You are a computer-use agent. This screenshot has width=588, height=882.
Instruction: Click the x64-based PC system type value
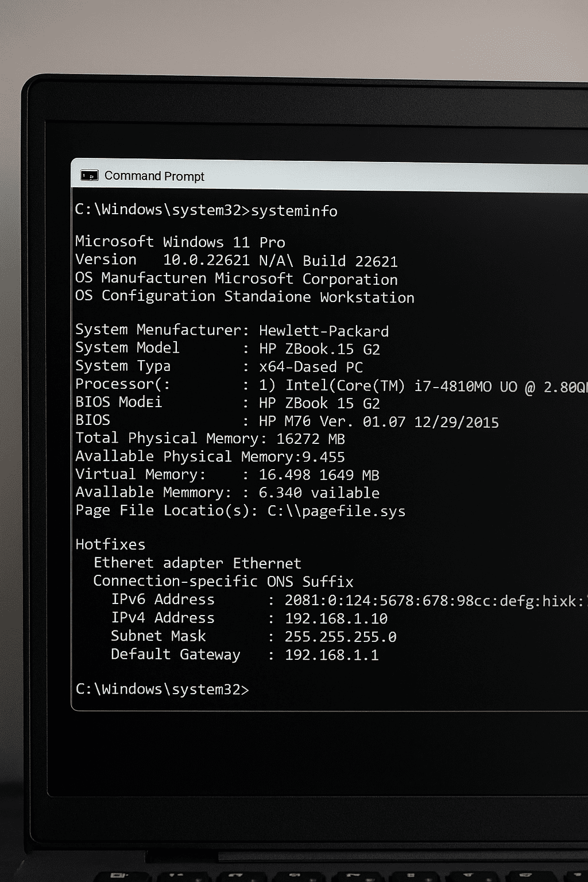click(x=311, y=367)
